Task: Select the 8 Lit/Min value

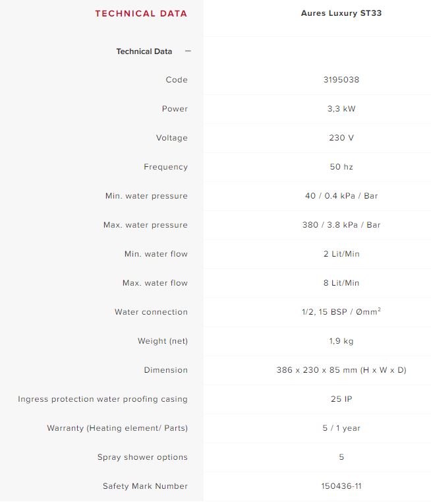Action: click(x=341, y=283)
